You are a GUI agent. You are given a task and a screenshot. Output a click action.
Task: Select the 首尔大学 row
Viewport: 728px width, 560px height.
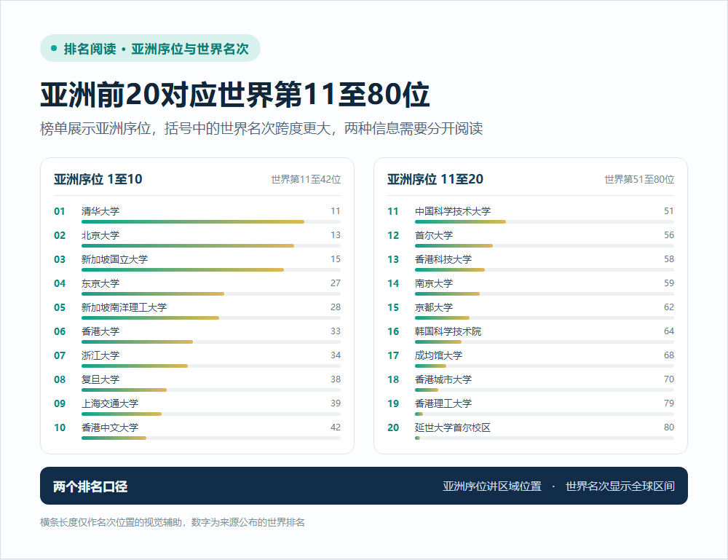[x=531, y=240]
